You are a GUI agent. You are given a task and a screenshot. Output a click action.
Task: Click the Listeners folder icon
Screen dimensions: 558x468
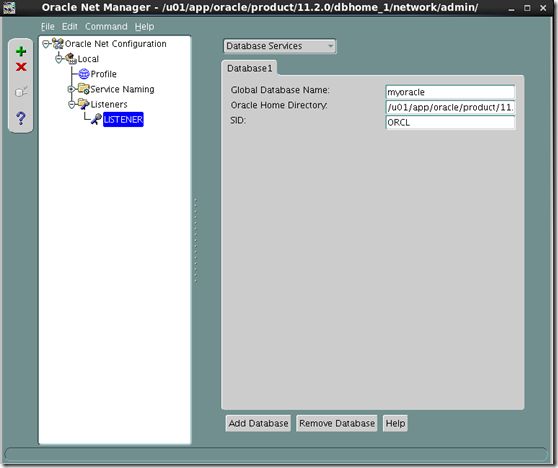(x=84, y=104)
